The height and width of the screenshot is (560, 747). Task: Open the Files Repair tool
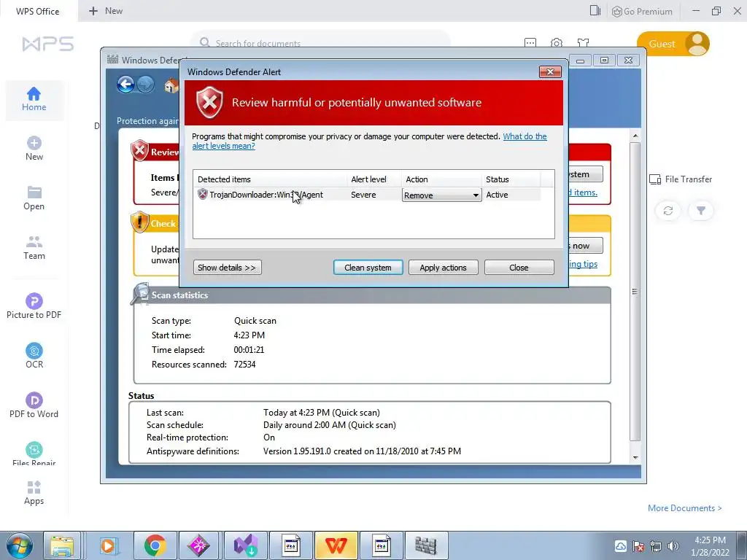pos(34,454)
